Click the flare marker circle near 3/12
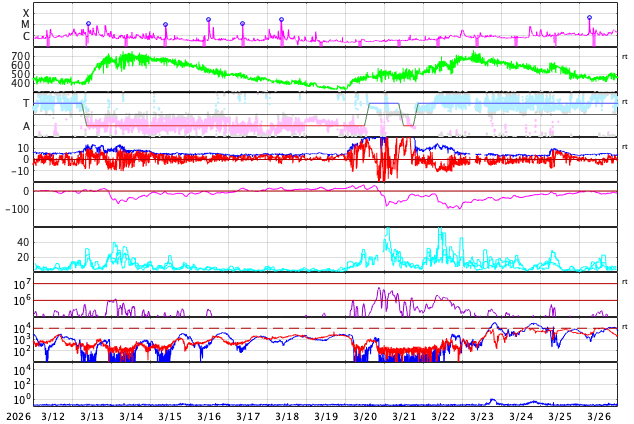Image resolution: width=634 pixels, height=424 pixels. 88,24
